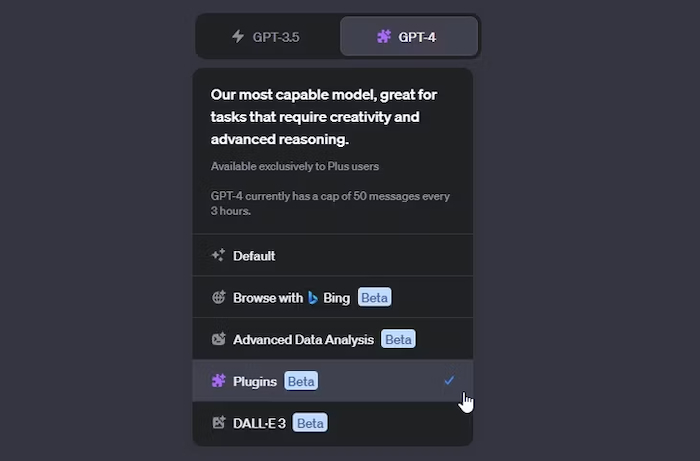Click the Advanced Data Analysis icon
Image resolution: width=700 pixels, height=461 pixels.
pos(218,339)
